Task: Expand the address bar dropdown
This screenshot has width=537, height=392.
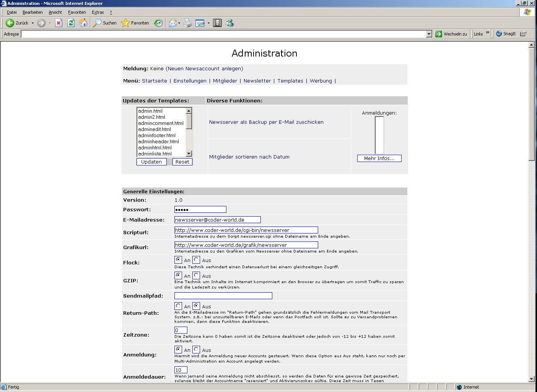Action: tap(429, 34)
